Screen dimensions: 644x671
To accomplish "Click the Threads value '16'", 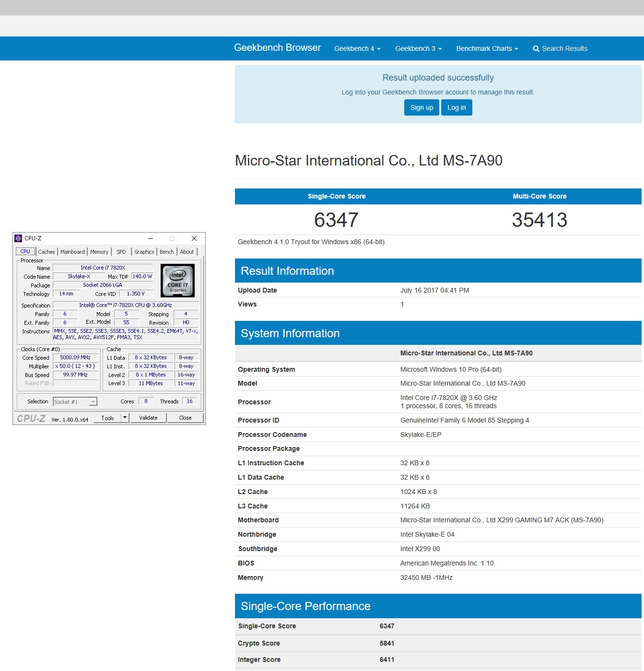I will coord(190,401).
